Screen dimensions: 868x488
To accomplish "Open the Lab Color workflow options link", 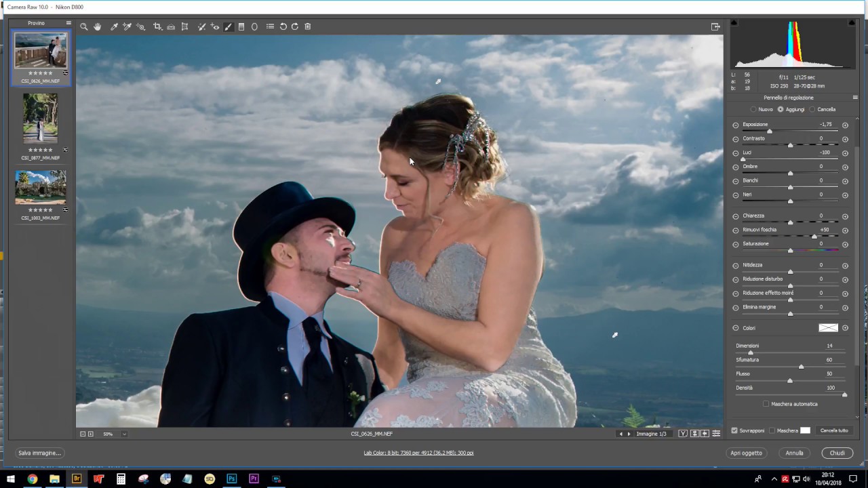I will coord(418,453).
